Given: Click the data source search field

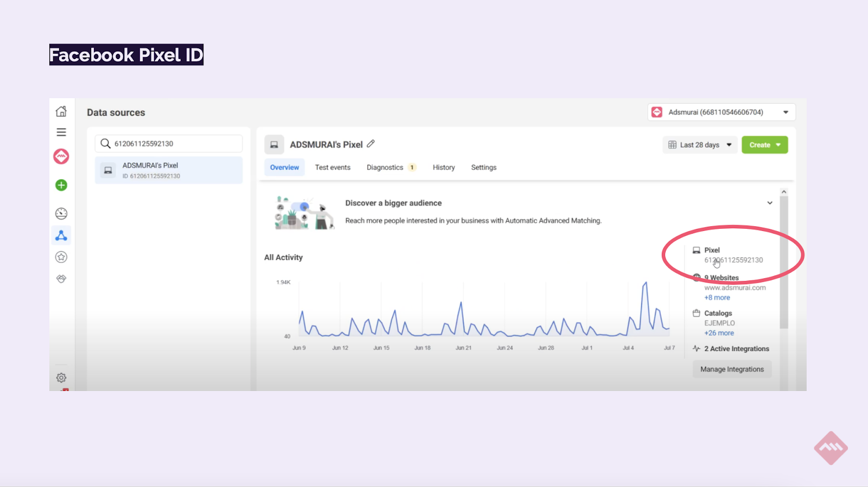Looking at the screenshot, I should (x=169, y=144).
